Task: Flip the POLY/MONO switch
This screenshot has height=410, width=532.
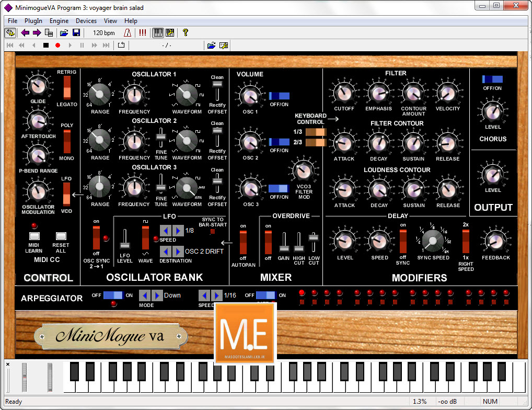Action: pos(67,142)
